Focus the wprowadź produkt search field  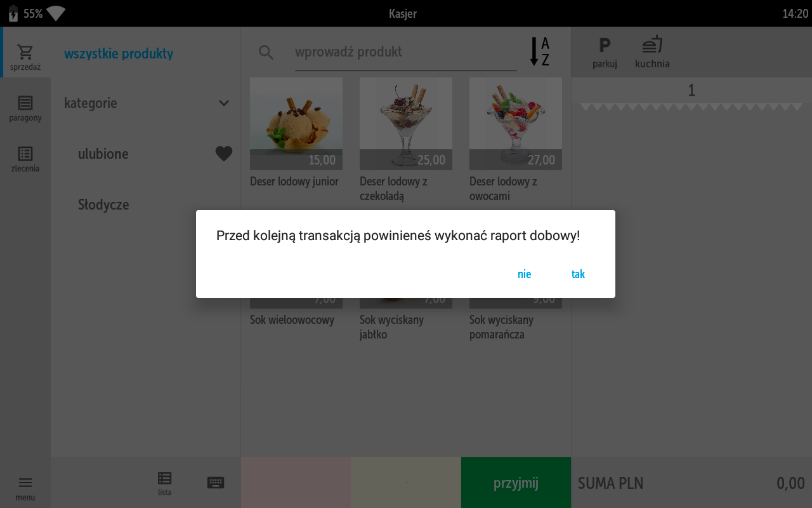pos(405,52)
